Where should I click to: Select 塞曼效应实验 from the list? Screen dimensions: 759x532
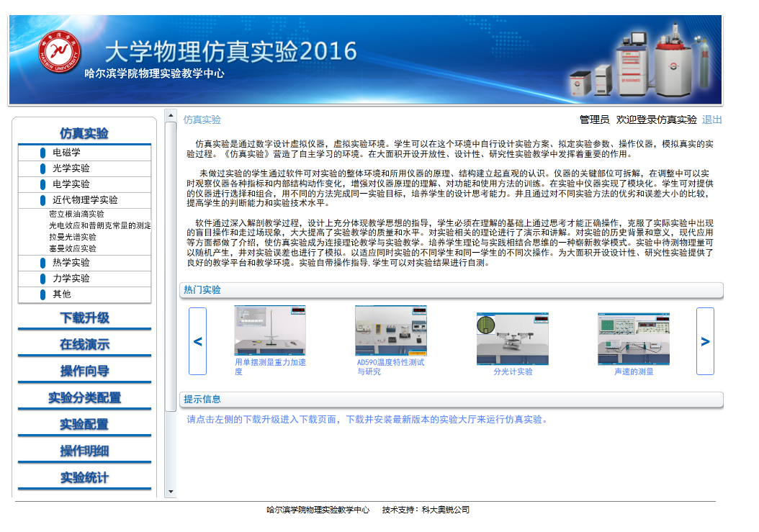pos(72,248)
